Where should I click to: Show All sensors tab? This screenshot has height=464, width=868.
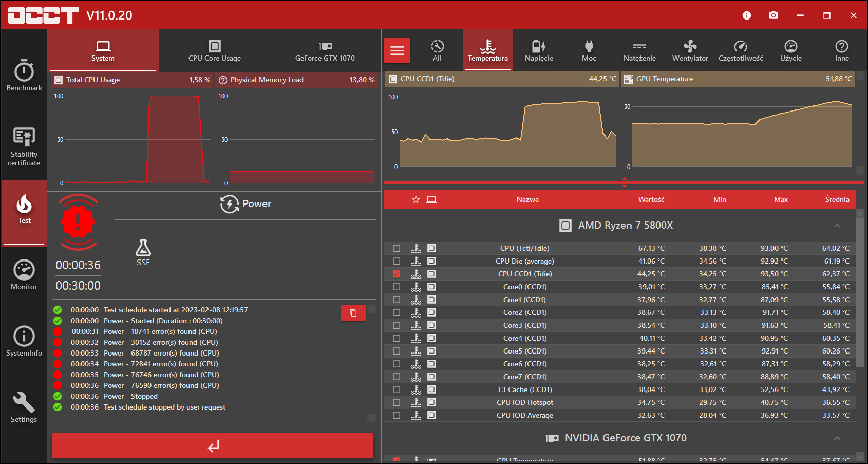point(437,50)
